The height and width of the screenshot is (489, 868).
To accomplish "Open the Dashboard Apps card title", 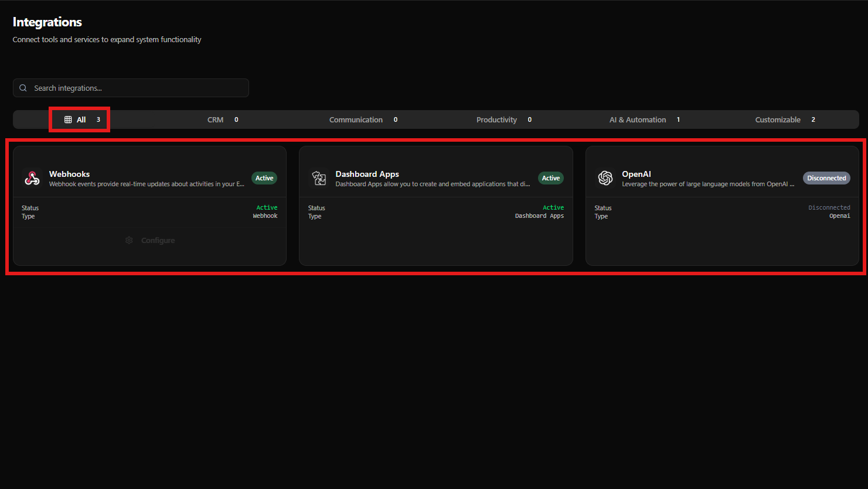I will pyautogui.click(x=367, y=174).
